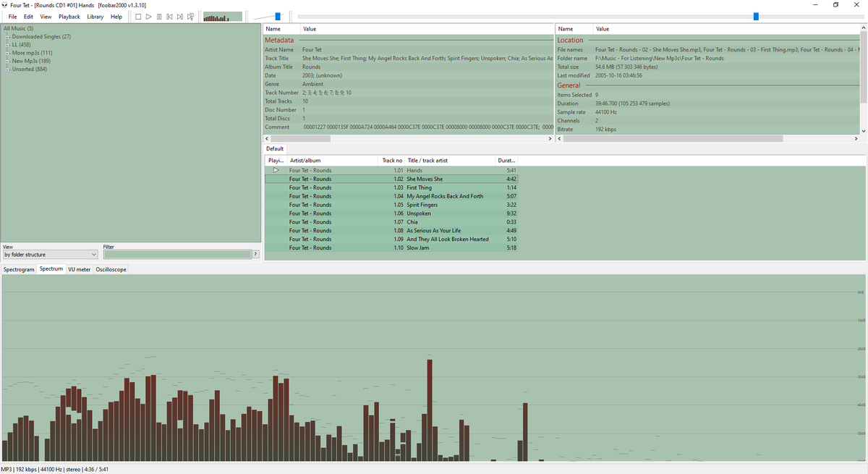The height and width of the screenshot is (474, 868).
Task: Switch to the VU meter tab
Action: [80, 269]
